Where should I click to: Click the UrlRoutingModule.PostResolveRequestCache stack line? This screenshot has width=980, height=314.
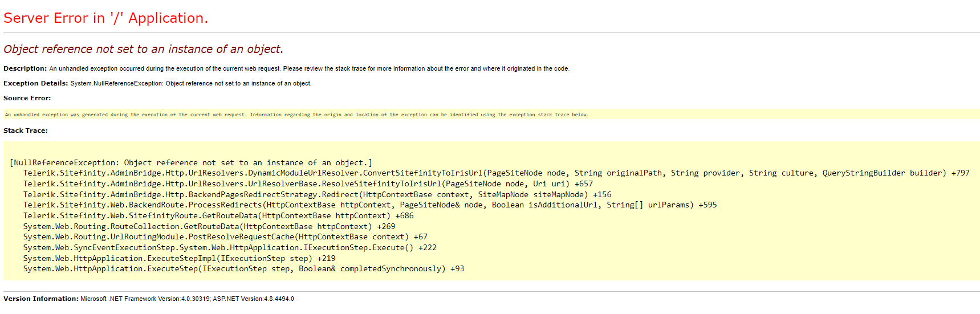pyautogui.click(x=225, y=237)
